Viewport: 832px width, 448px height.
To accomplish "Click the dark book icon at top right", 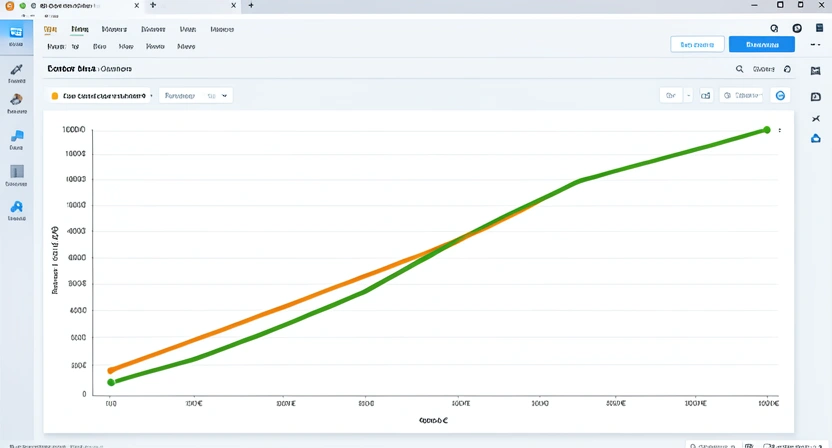I will tap(819, 28).
